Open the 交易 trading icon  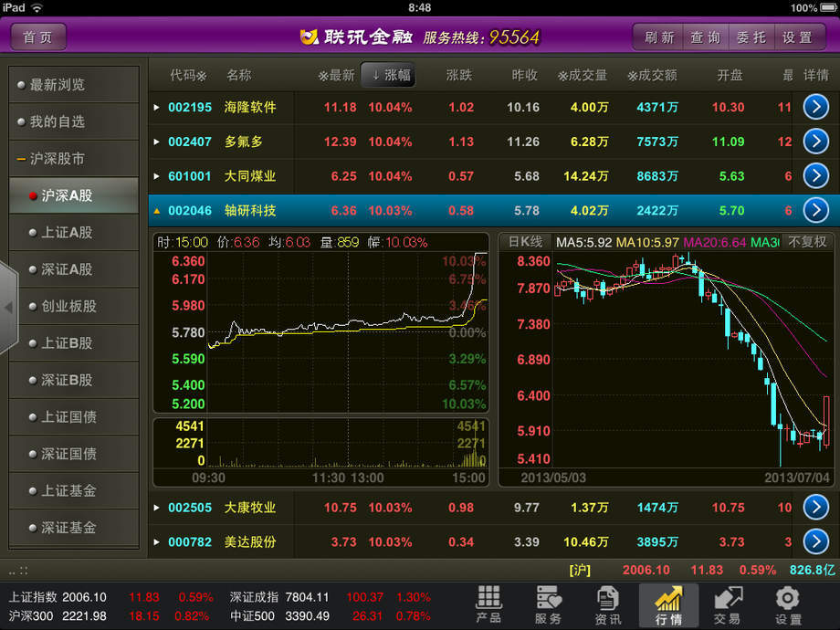[727, 604]
